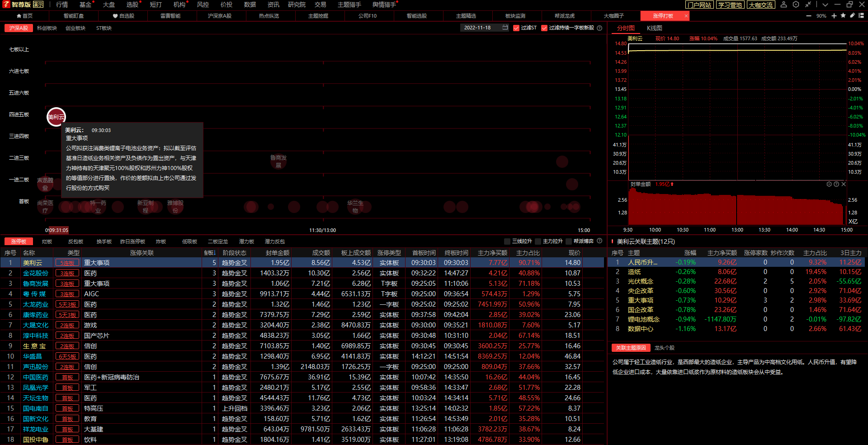This screenshot has height=445, width=868.
Task: Open the 自选股 heart tab
Action: pyautogui.click(x=123, y=16)
